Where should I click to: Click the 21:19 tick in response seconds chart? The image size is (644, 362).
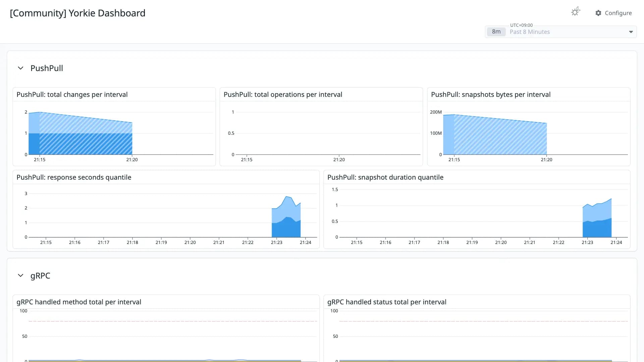tap(161, 242)
